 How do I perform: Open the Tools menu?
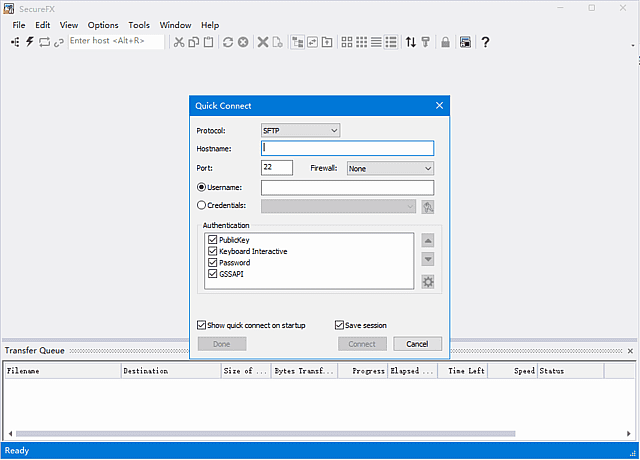tap(139, 25)
